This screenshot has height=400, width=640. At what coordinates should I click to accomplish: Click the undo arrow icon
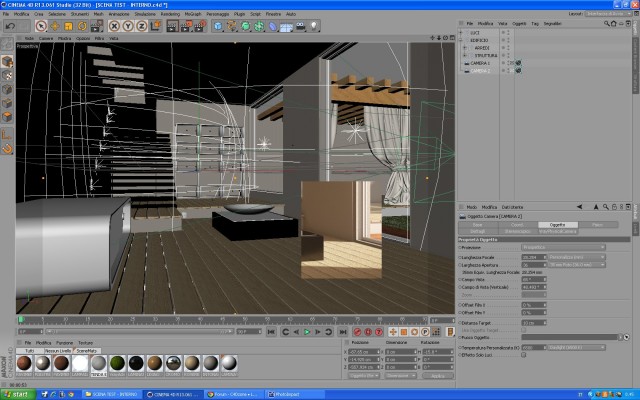[x=10, y=26]
